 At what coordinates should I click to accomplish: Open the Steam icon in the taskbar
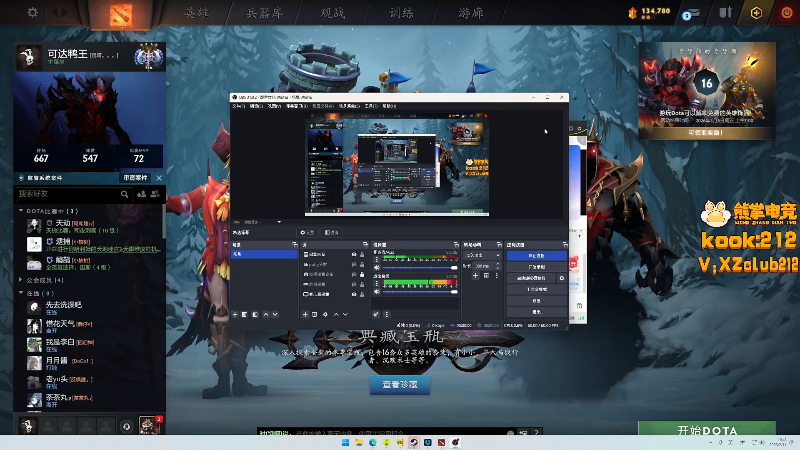pos(414,442)
